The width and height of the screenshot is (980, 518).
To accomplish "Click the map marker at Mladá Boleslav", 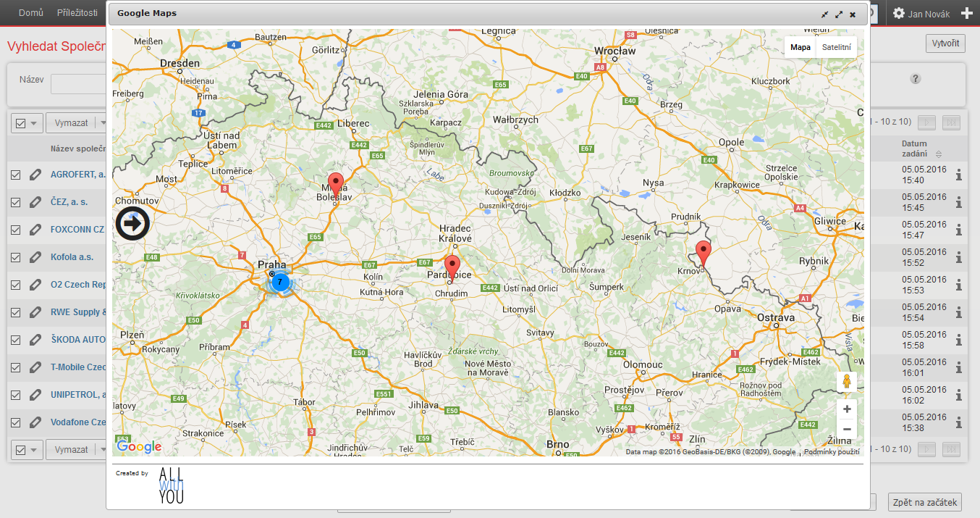I will click(334, 185).
